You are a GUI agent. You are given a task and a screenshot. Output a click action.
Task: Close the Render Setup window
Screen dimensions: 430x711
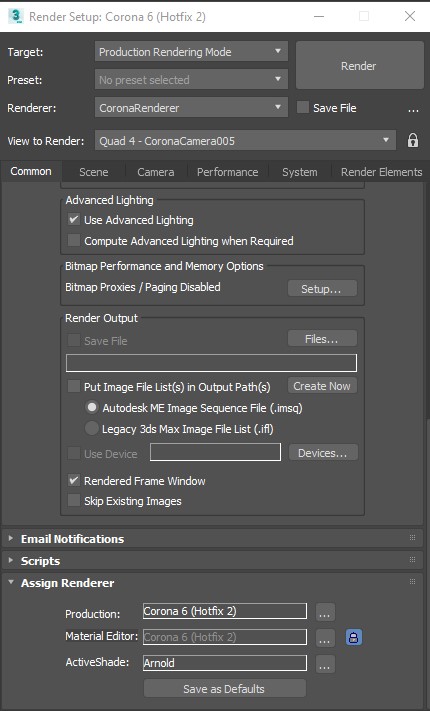(x=410, y=16)
